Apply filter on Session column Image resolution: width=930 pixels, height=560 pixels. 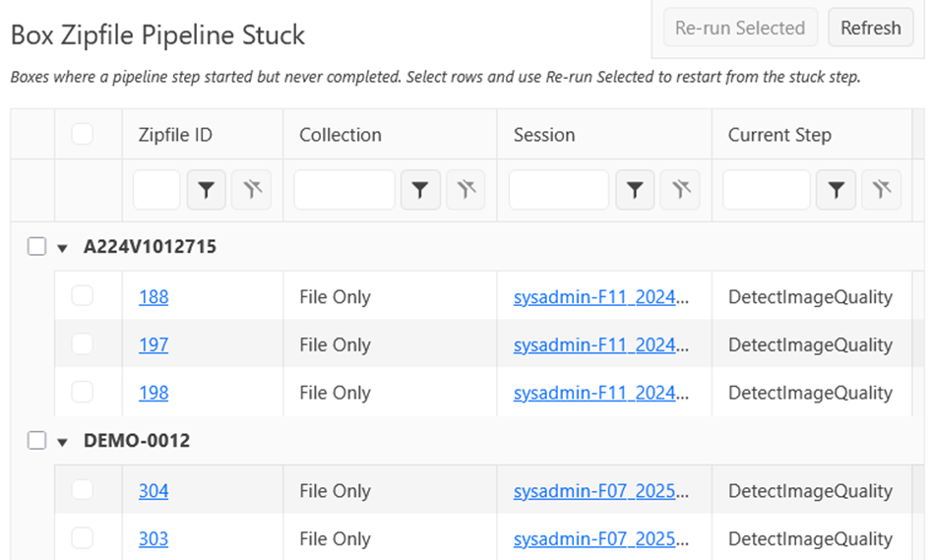point(635,190)
